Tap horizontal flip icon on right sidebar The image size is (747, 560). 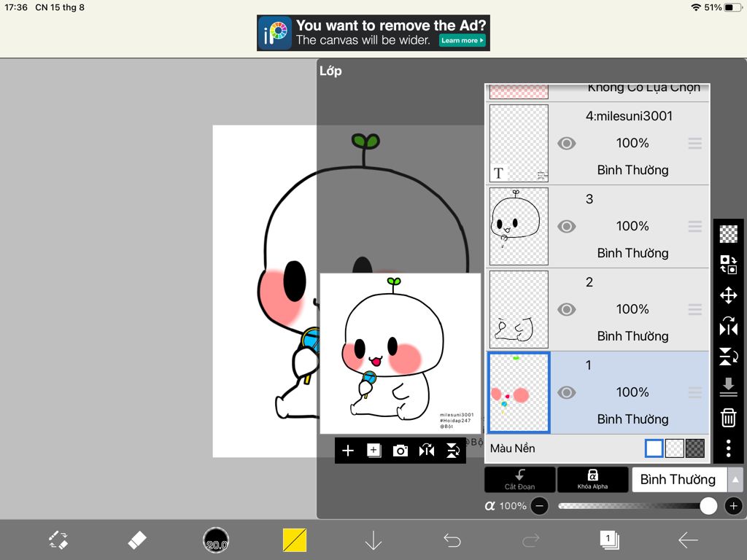point(729,327)
